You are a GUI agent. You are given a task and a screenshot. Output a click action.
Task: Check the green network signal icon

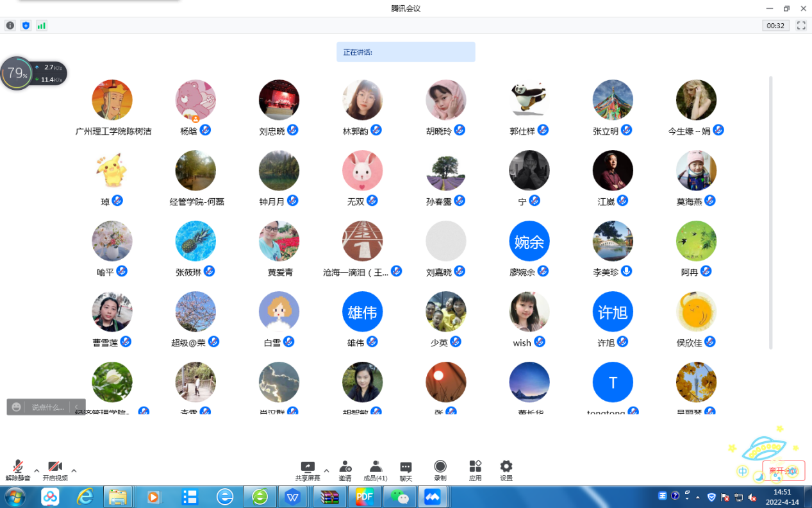point(42,26)
